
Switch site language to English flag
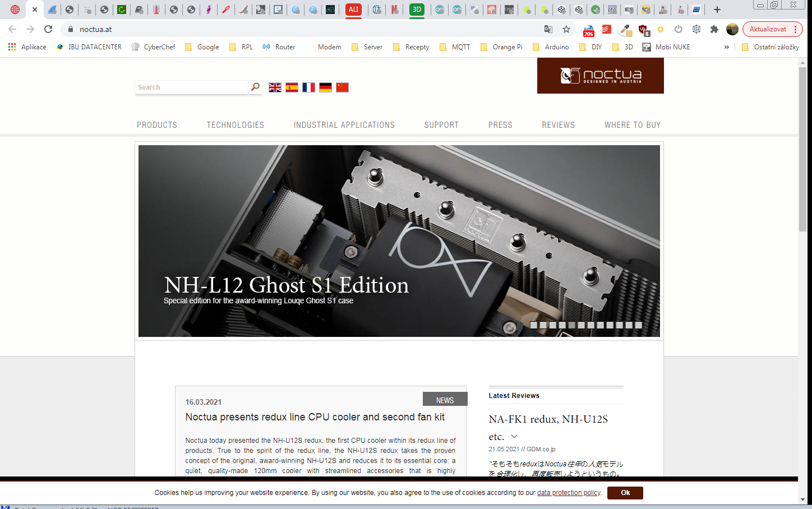[275, 87]
